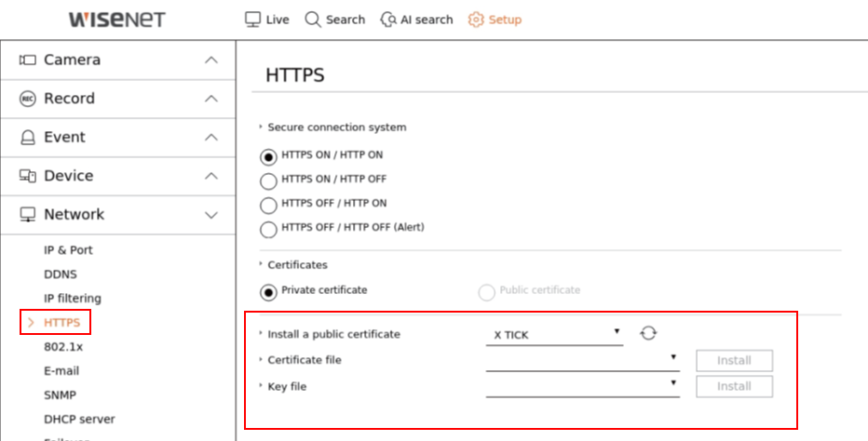Click the Live monitor icon
This screenshot has height=441, width=868.
pos(252,20)
